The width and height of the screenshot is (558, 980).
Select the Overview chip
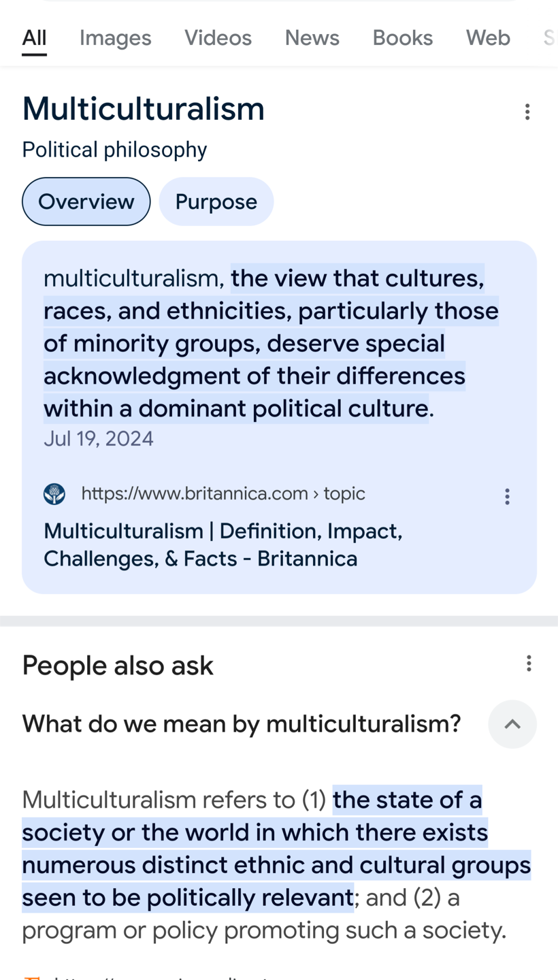click(86, 201)
